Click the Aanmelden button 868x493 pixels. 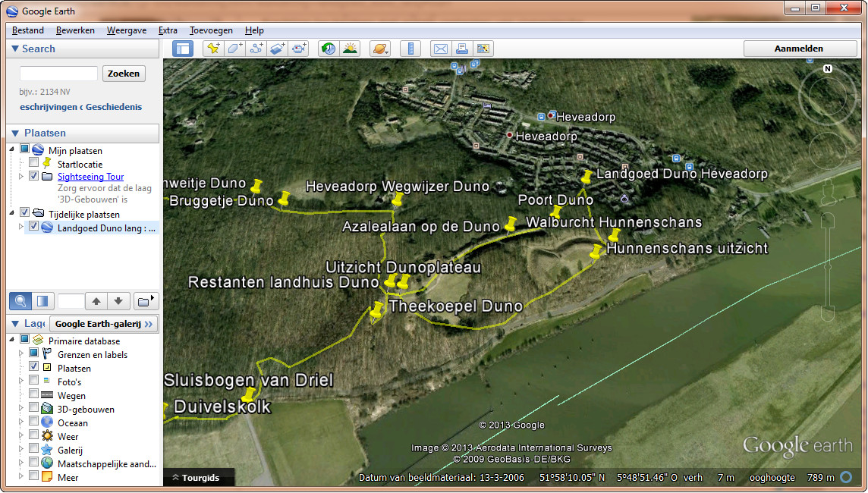coord(800,48)
